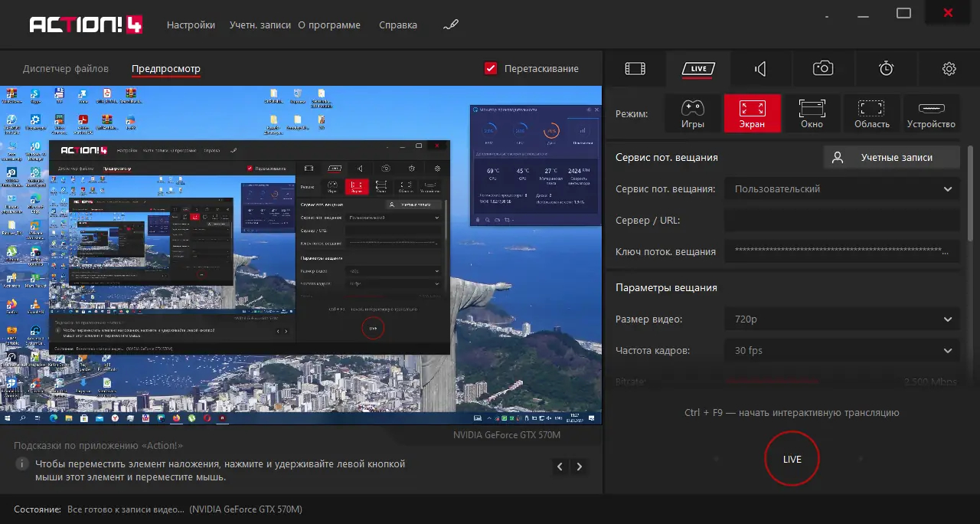Viewport: 980px width, 524px height.
Task: Select the Устройство (Device) mode
Action: coord(931,113)
